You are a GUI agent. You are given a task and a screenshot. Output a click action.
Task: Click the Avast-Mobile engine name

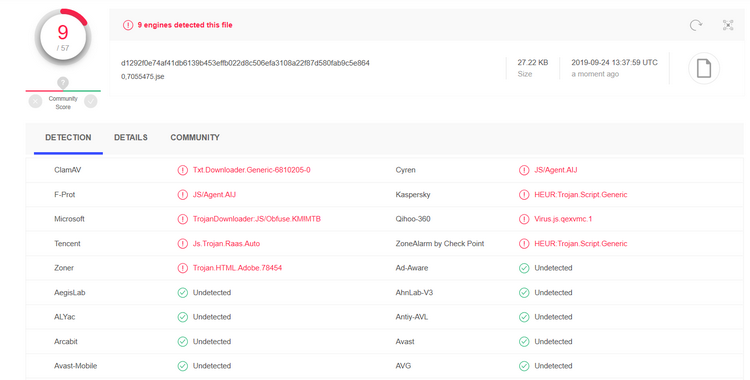pyautogui.click(x=76, y=366)
